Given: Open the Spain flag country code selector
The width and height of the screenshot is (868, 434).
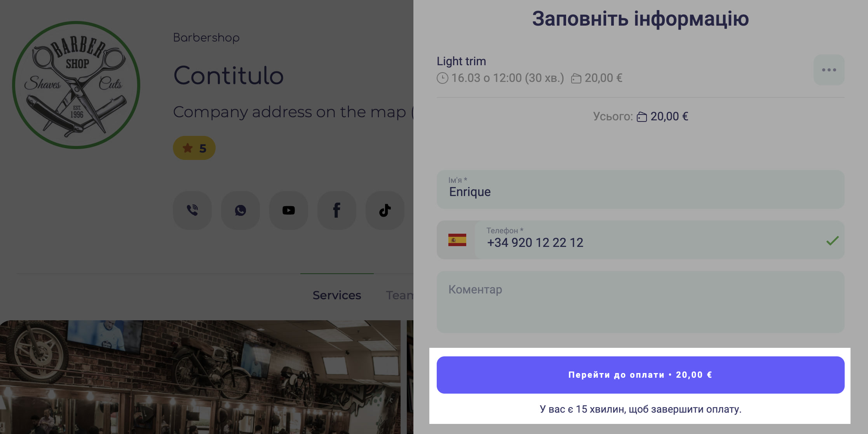Looking at the screenshot, I should 457,240.
